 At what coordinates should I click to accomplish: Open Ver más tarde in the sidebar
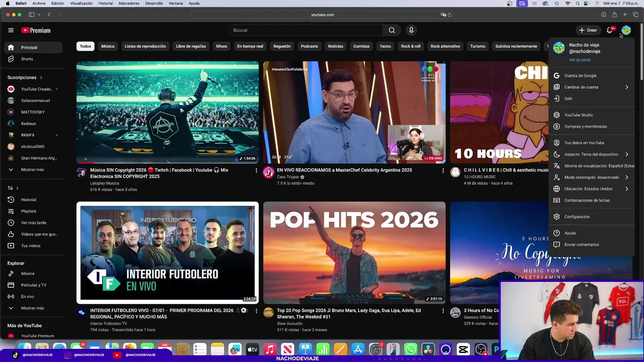33,223
